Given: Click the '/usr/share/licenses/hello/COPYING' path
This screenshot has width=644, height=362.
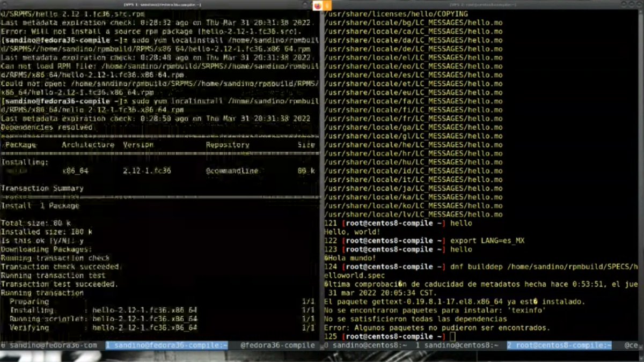Looking at the screenshot, I should click(396, 14).
